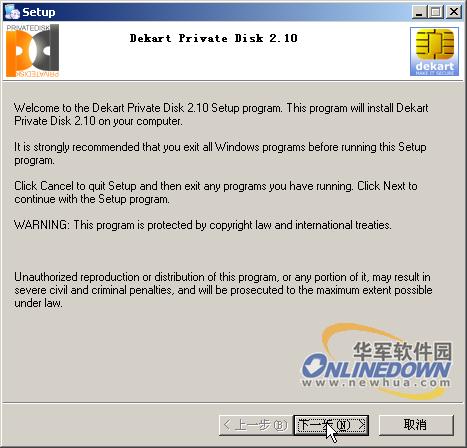Screen dimensions: 467x448
Task: Click the Setup installer icon in title bar
Action: (12, 12)
